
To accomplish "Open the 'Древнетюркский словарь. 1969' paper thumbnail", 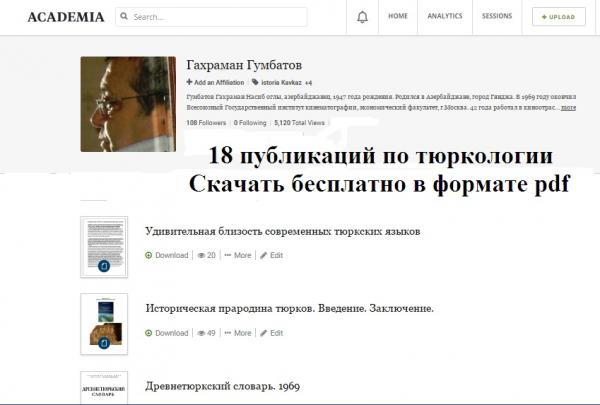I will pos(102,388).
